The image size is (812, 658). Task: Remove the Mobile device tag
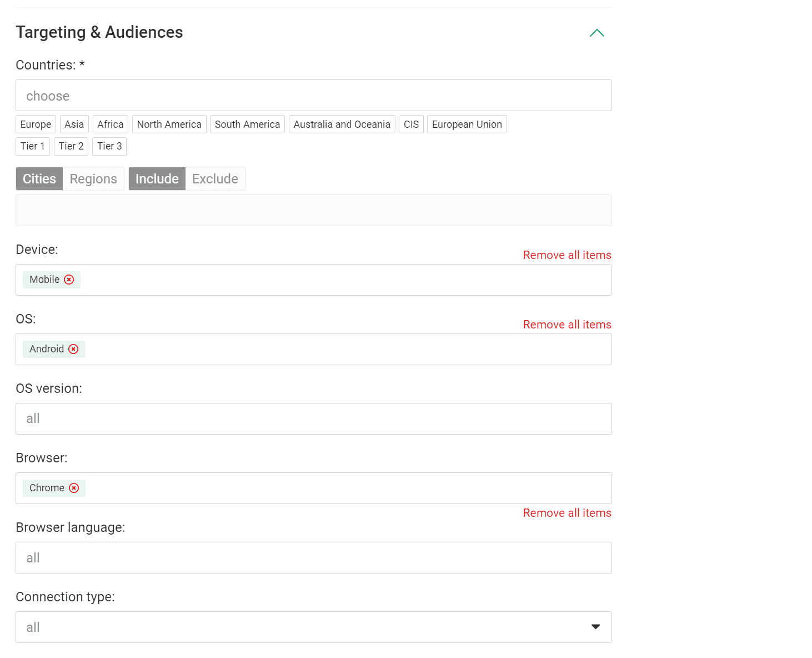click(x=69, y=280)
